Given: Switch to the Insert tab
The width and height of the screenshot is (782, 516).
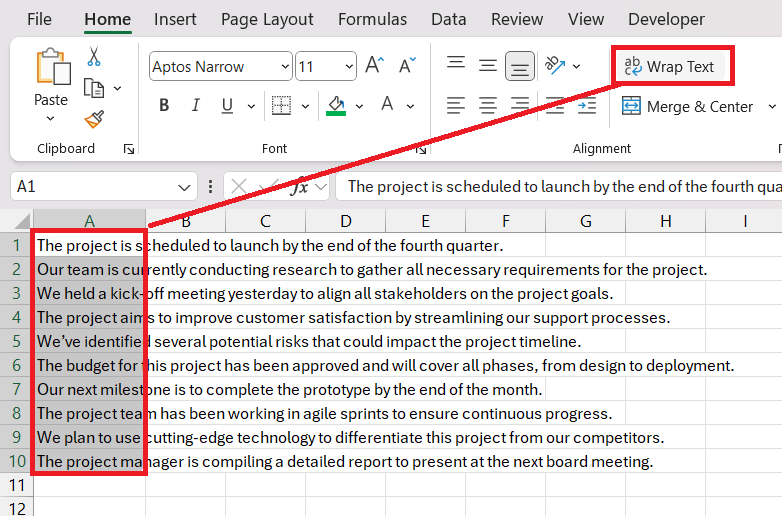Looking at the screenshot, I should pyautogui.click(x=175, y=19).
